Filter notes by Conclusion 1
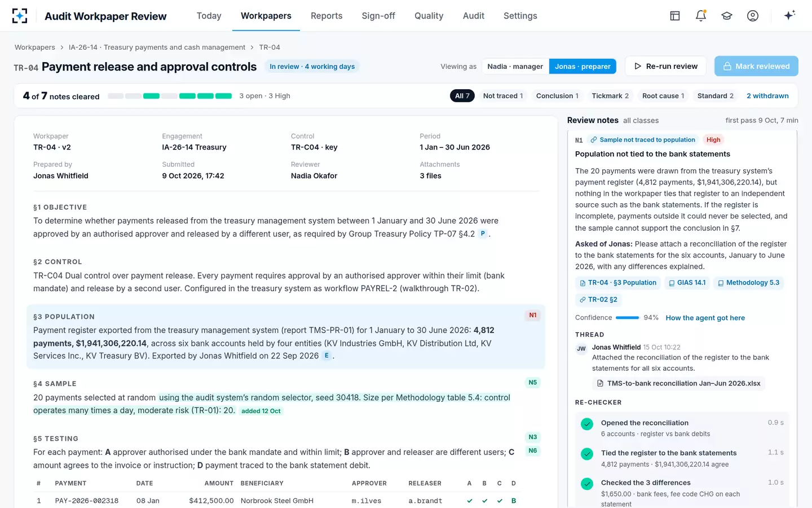This screenshot has width=812, height=508. [557, 96]
